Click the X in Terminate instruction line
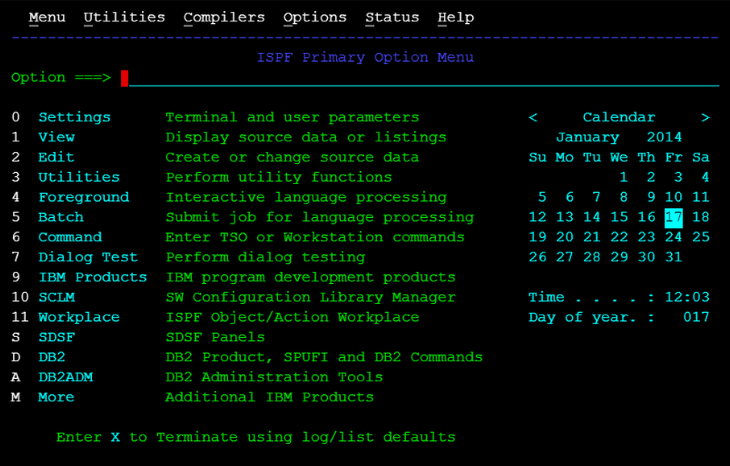 (115, 438)
